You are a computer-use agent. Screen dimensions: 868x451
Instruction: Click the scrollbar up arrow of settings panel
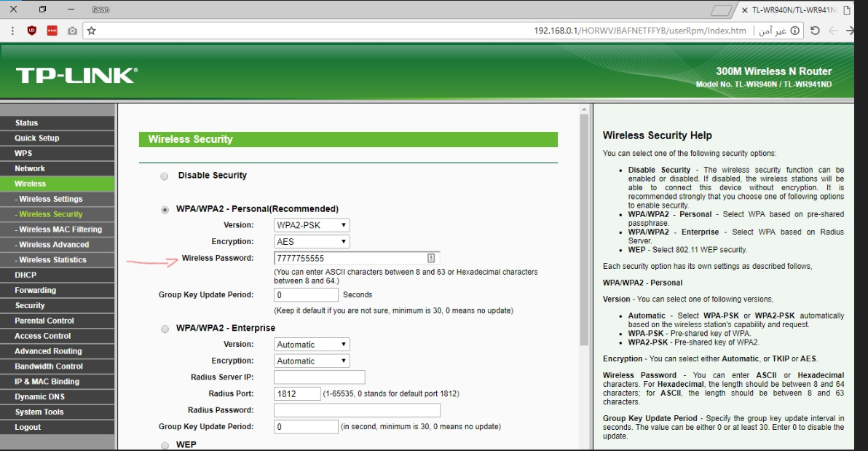584,110
